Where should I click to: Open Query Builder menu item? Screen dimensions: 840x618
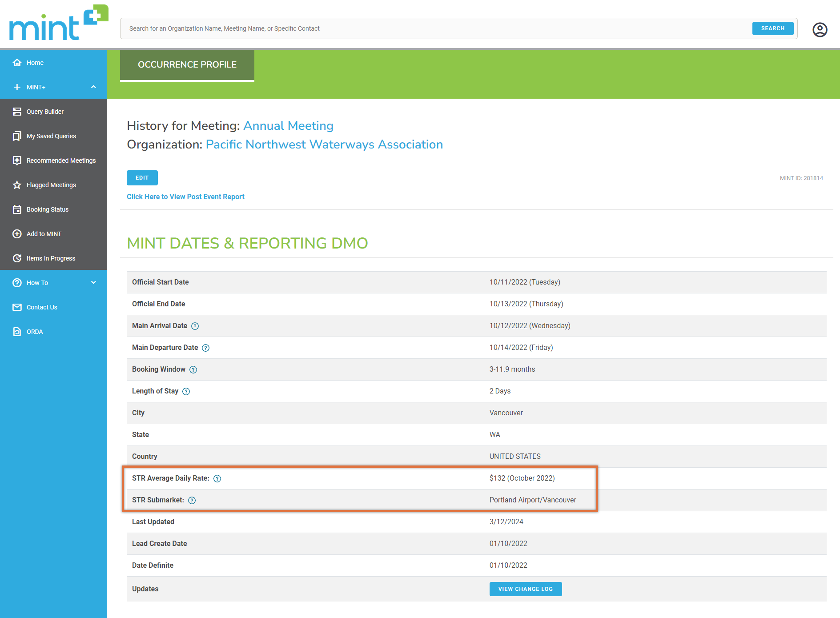(x=53, y=112)
